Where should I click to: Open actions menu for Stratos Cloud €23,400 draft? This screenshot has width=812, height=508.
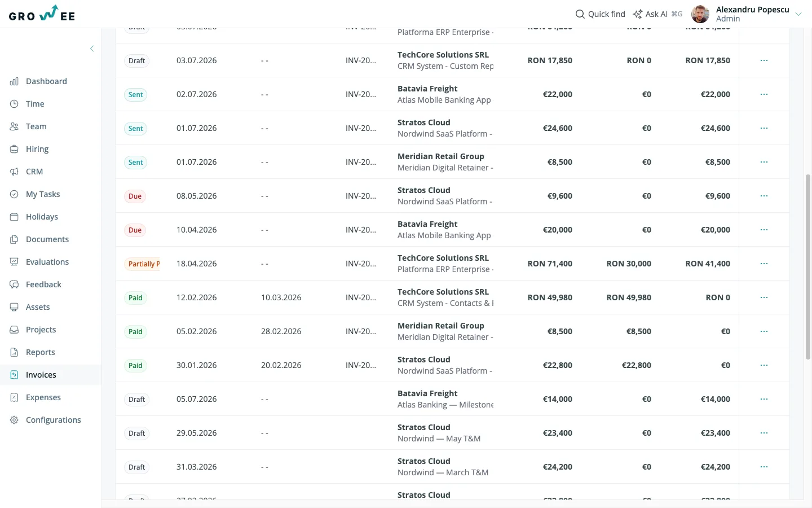click(764, 433)
